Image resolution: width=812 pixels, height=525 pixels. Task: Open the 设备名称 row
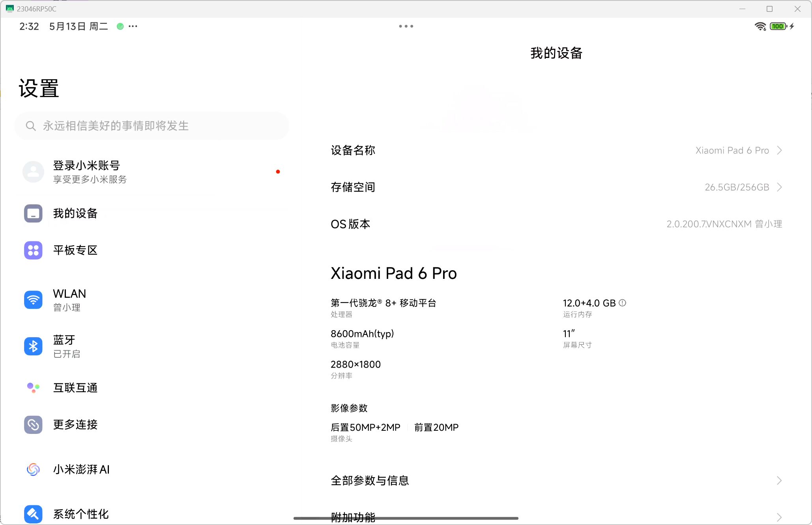(556, 150)
